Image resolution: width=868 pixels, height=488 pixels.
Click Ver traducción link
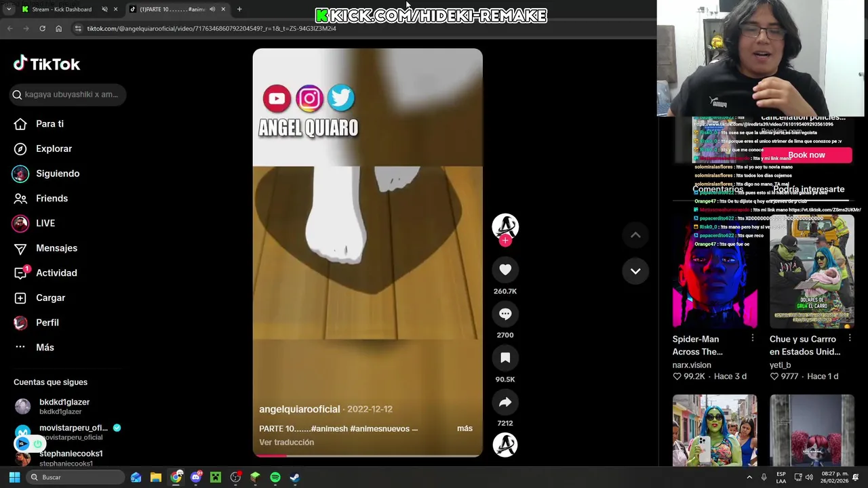[x=286, y=443]
